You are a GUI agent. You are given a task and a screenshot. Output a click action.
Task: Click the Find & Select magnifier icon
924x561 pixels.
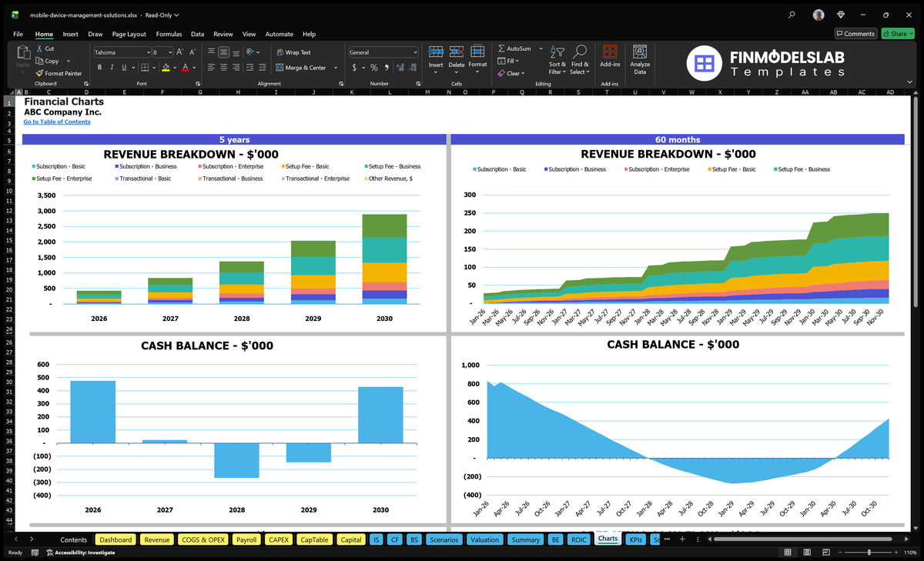[581, 51]
